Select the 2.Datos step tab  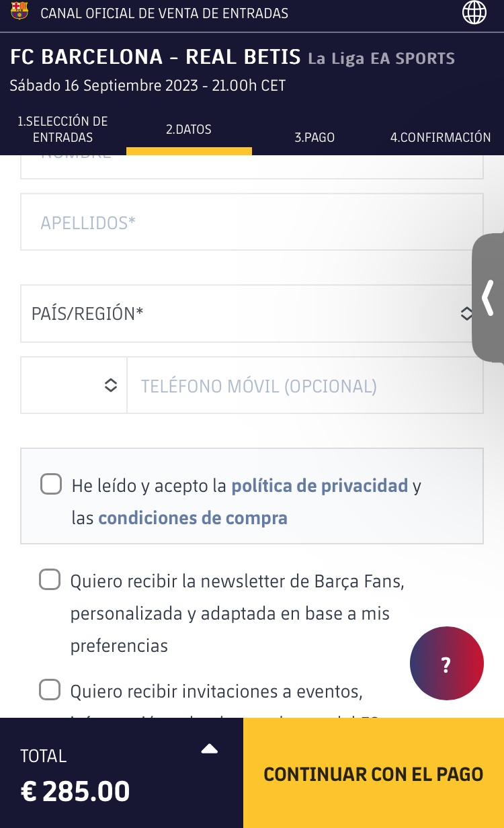[189, 129]
